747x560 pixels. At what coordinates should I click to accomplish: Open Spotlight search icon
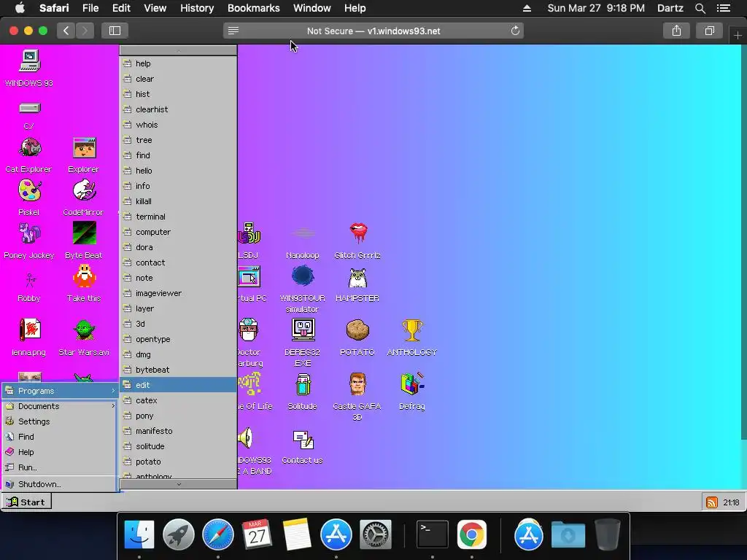(x=700, y=8)
